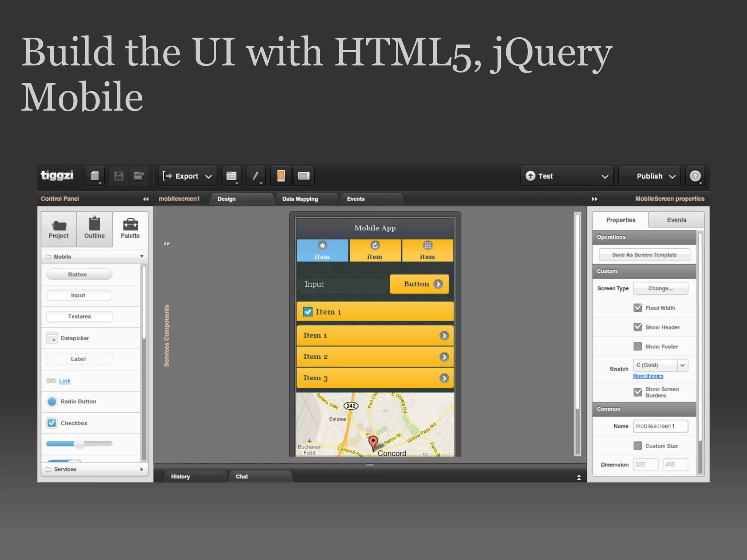The height and width of the screenshot is (560, 747).
Task: Click the red map marker pin
Action: click(x=373, y=443)
